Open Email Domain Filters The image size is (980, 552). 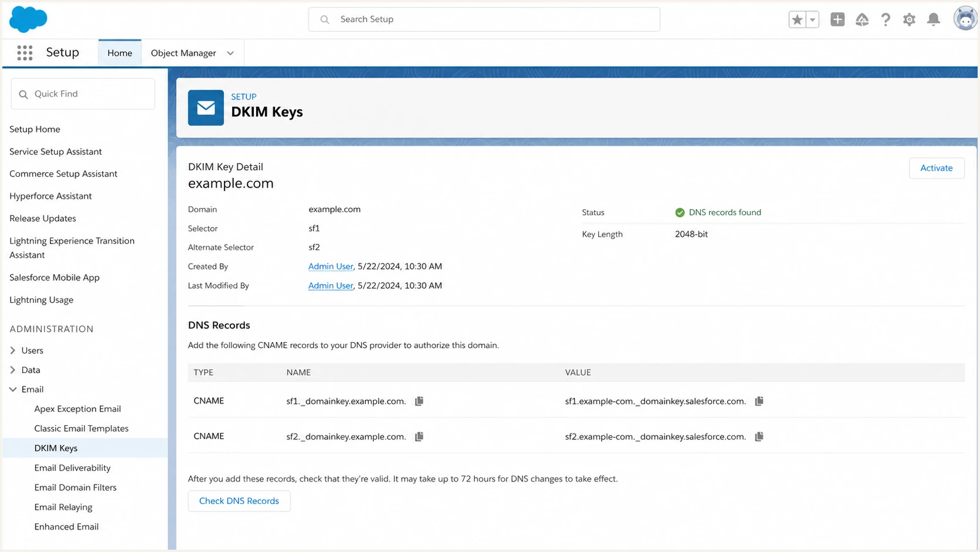pyautogui.click(x=75, y=487)
